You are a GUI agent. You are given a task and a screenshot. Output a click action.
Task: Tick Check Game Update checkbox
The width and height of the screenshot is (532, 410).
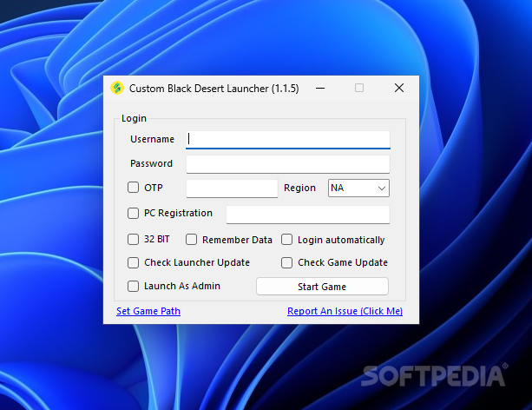[x=286, y=262]
